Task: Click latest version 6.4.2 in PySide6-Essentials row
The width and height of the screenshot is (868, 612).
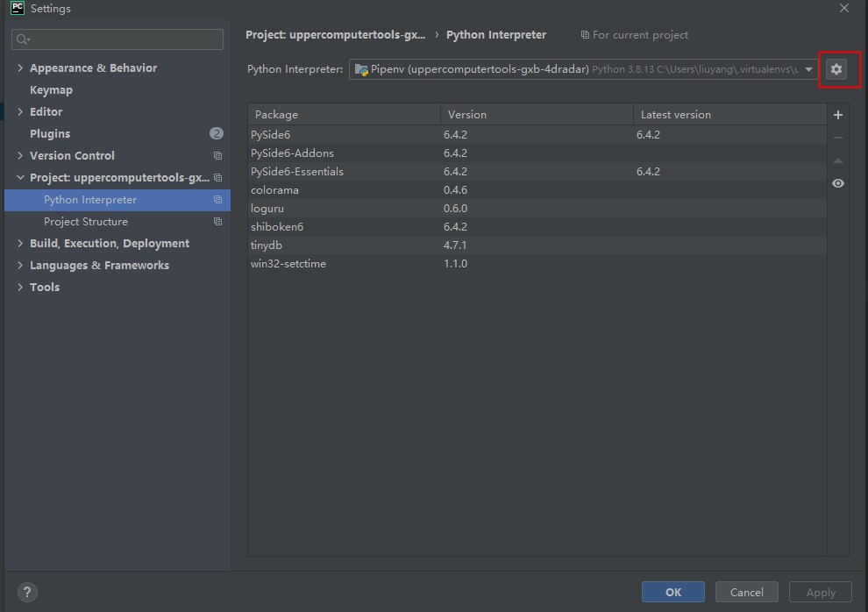Action: click(x=648, y=172)
